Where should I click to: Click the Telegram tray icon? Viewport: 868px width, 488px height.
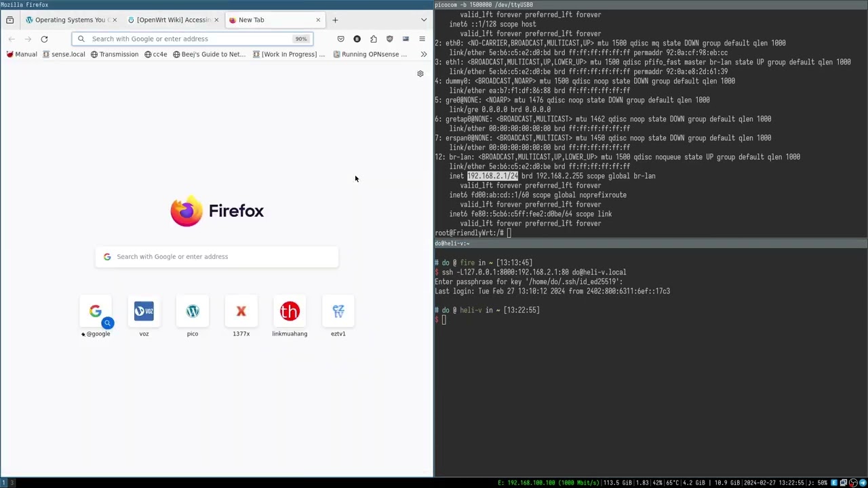pyautogui.click(x=862, y=483)
